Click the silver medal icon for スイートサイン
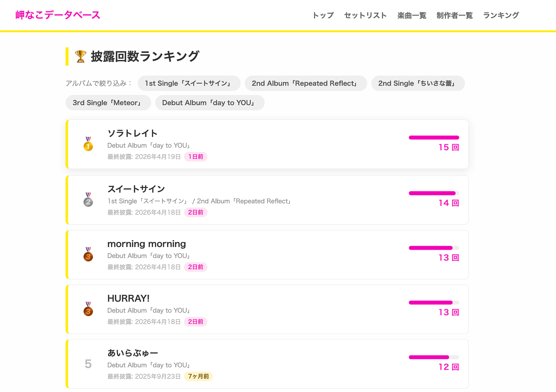Screen dimensions: 556x392 point(88,200)
